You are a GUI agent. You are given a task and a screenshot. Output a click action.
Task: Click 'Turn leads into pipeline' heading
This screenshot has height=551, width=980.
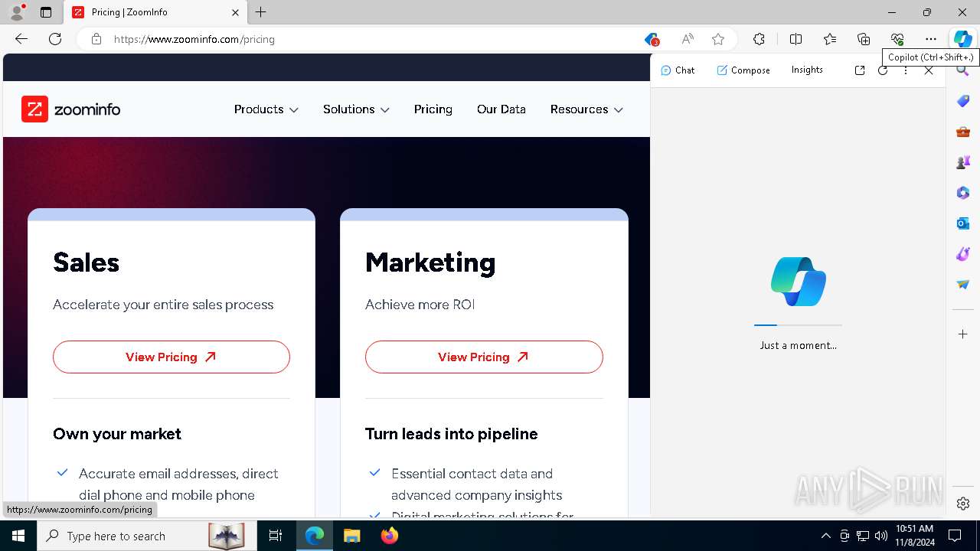pyautogui.click(x=452, y=434)
